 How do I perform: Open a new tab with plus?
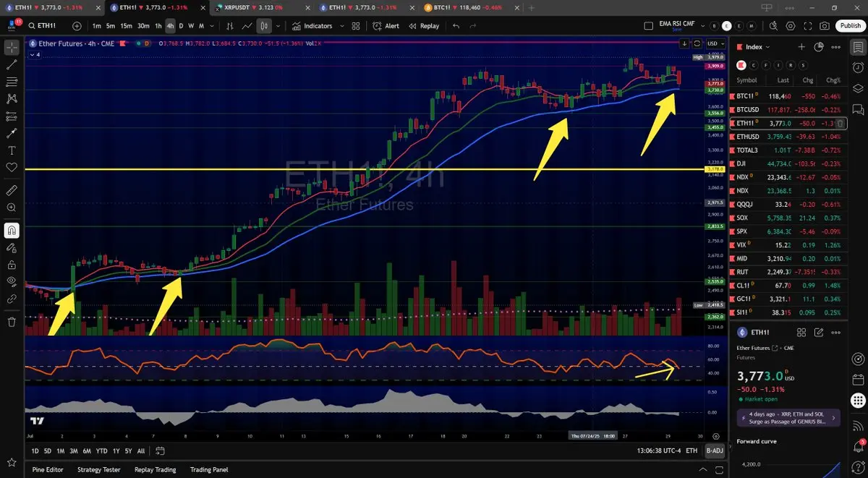tap(532, 7)
